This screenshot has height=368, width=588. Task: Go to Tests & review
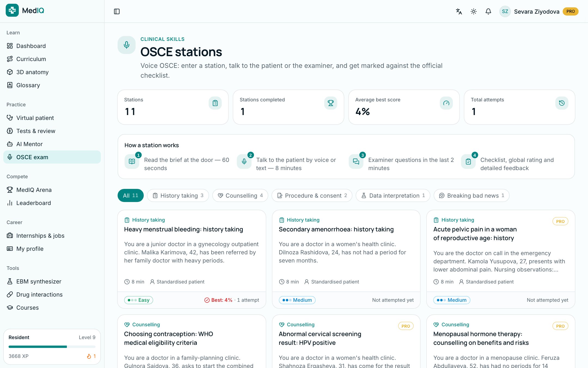coord(52,131)
